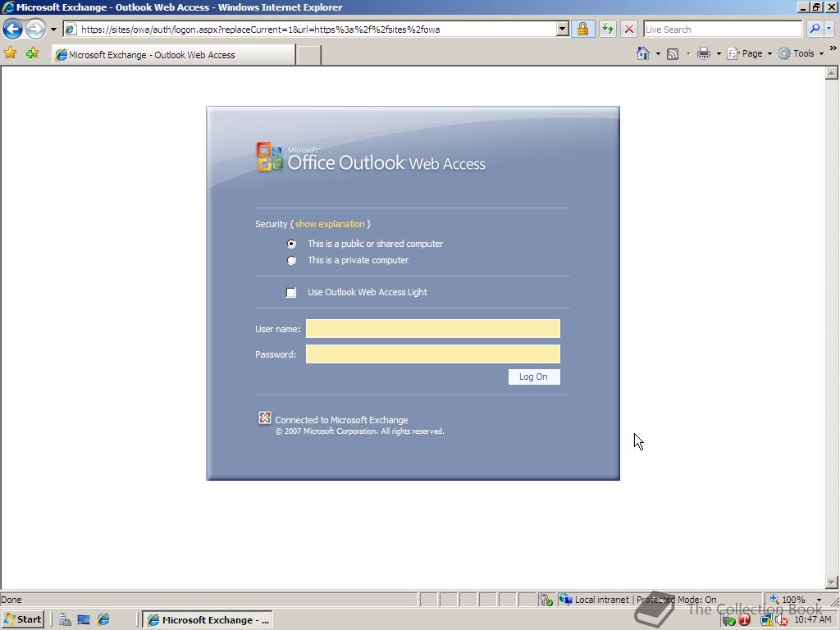Click the RSS feeds icon
The image size is (840, 630).
pos(673,53)
